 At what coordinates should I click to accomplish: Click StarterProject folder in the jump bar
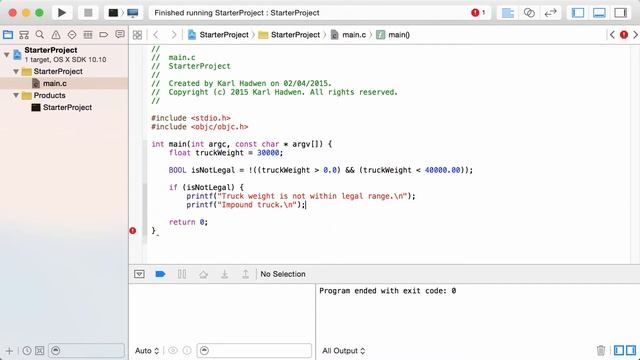(x=289, y=35)
